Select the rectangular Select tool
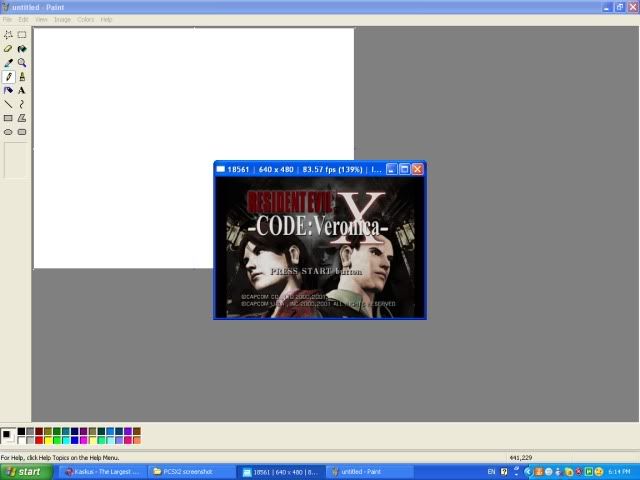Viewport: 640px width, 480px height. 22,35
